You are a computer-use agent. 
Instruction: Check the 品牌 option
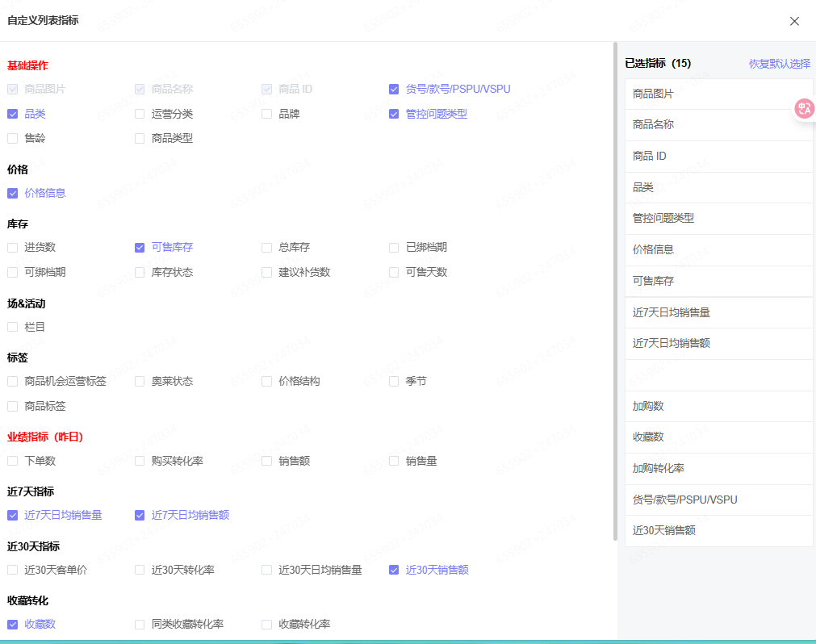pos(267,114)
